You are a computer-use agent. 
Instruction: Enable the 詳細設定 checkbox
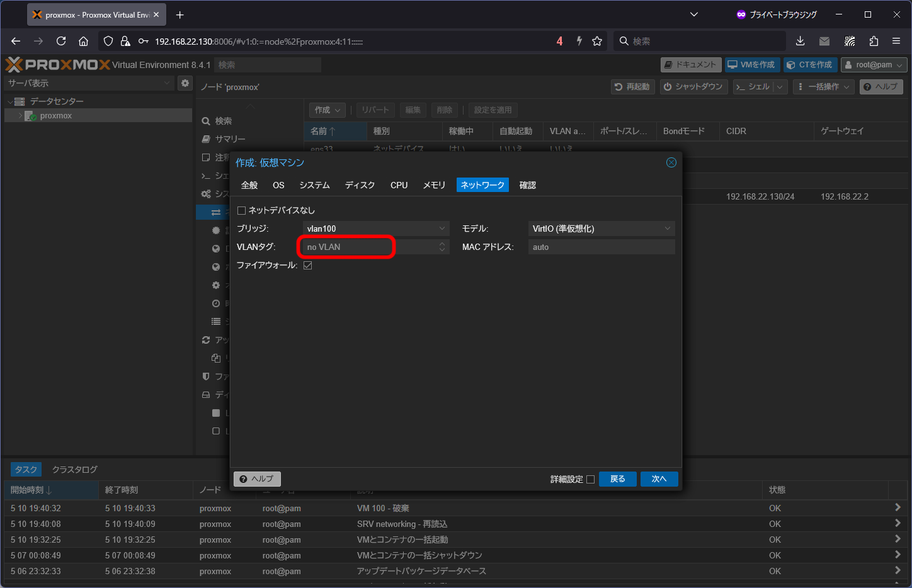[590, 479]
